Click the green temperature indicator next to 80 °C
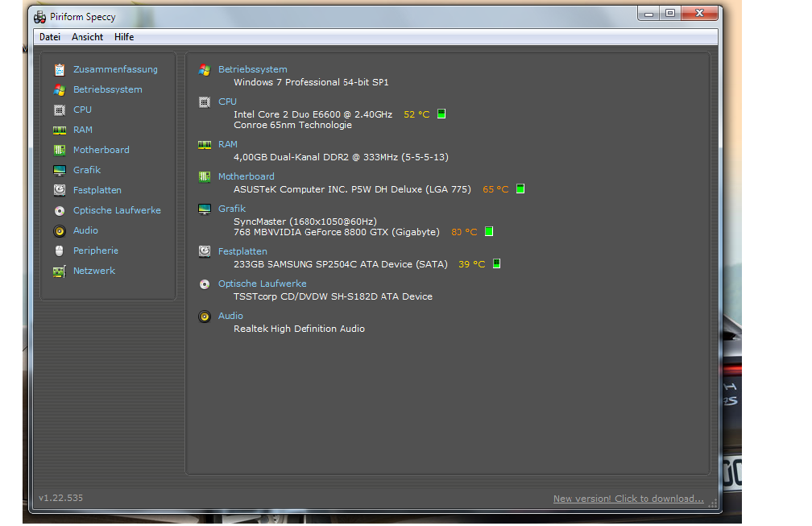Image resolution: width=812 pixels, height=526 pixels. pyautogui.click(x=489, y=231)
